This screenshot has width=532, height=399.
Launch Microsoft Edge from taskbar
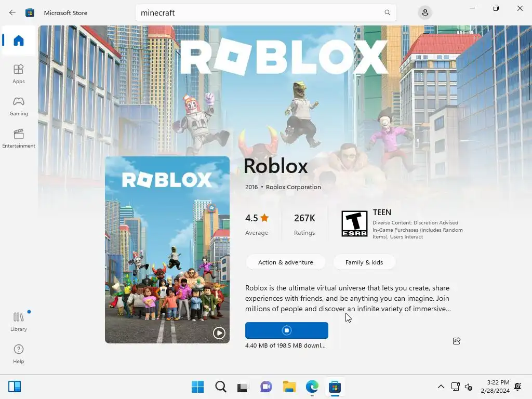(x=312, y=387)
